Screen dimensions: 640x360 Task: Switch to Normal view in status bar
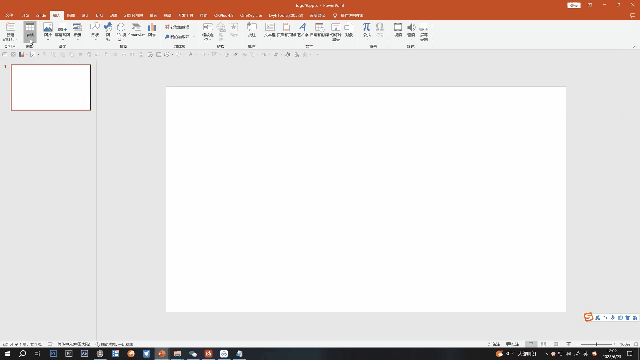[x=531, y=344]
